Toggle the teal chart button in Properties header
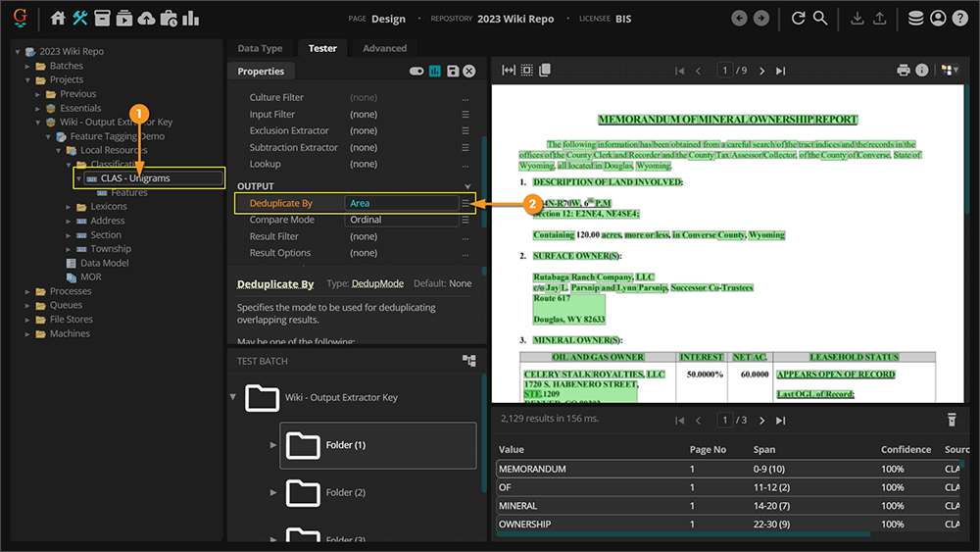 click(x=434, y=72)
